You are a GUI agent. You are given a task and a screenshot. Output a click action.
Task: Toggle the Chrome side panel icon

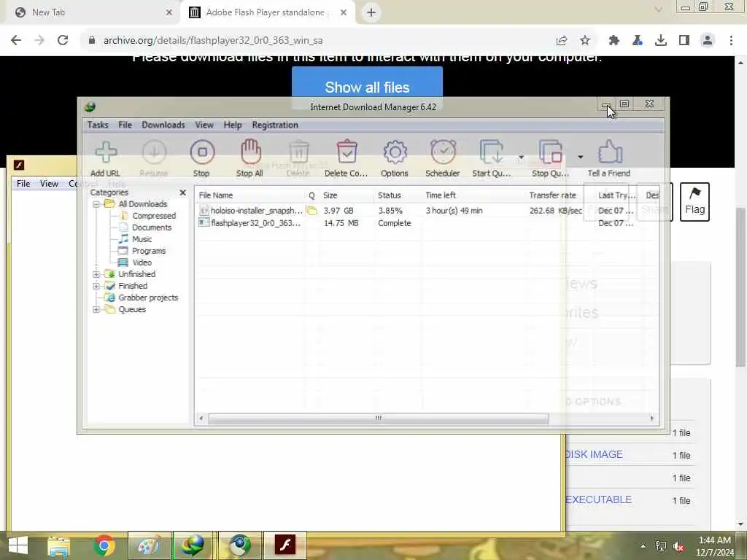(684, 41)
